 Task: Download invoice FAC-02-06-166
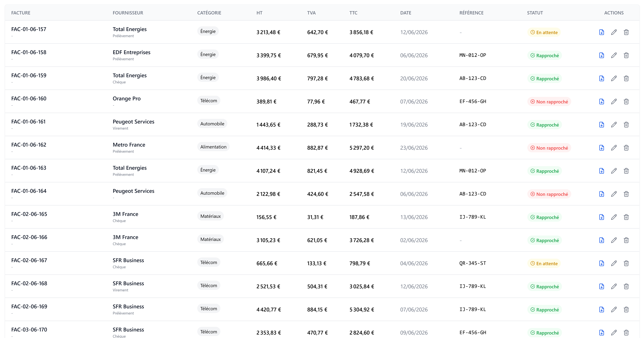[x=602, y=240]
